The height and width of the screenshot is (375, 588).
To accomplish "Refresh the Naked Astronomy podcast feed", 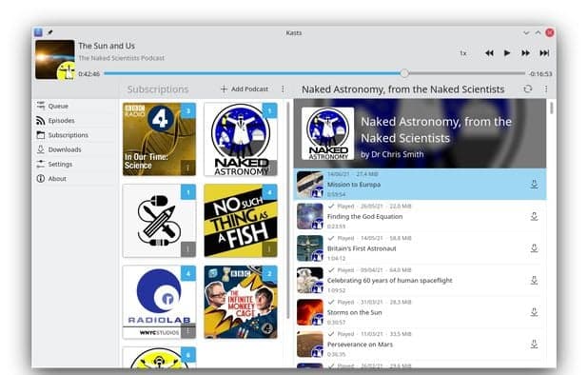I will coord(528,89).
